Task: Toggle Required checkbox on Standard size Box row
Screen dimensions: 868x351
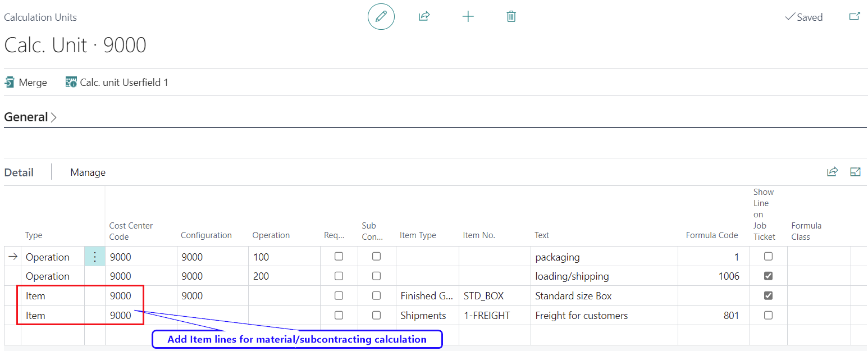Action: pos(339,295)
